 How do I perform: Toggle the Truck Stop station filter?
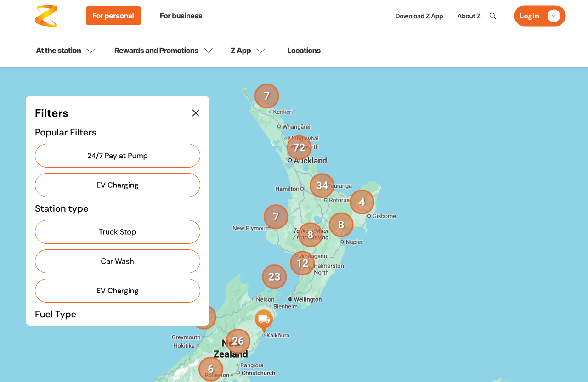click(x=118, y=232)
